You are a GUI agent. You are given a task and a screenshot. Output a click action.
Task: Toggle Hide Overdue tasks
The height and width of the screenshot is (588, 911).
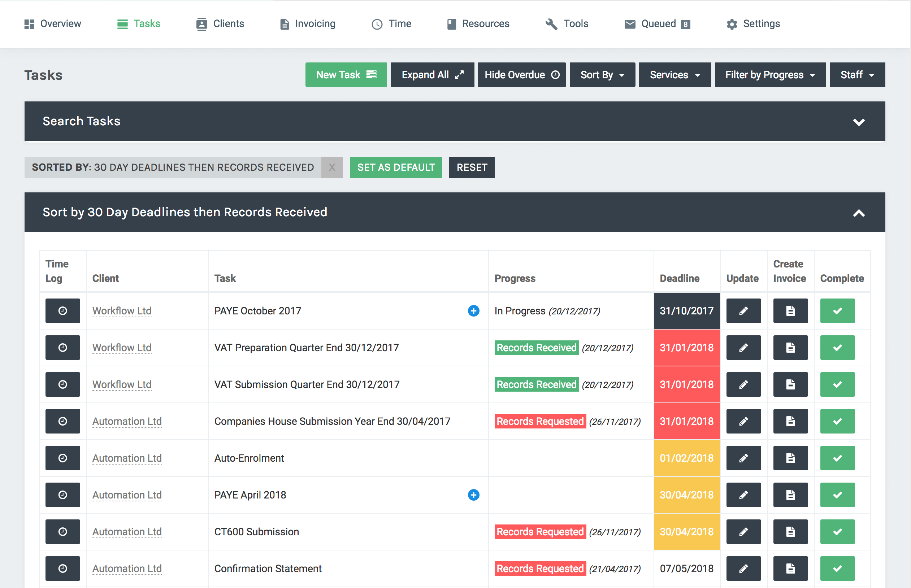522,75
